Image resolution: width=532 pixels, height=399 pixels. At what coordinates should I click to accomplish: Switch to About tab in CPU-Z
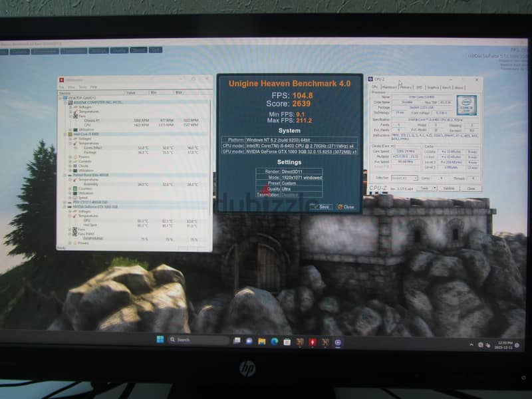(x=459, y=88)
